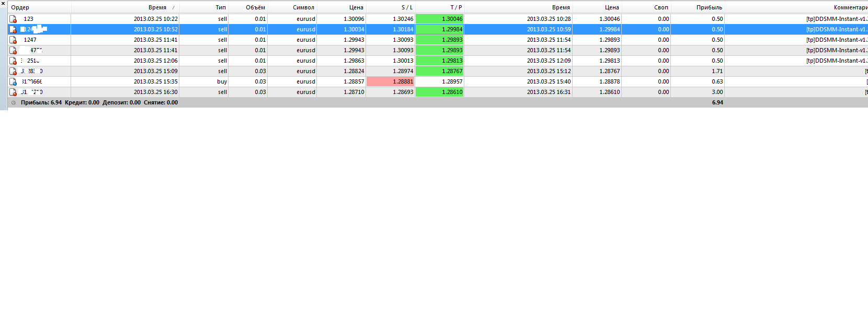Click close time 2013.03.25 12:09

pos(549,61)
